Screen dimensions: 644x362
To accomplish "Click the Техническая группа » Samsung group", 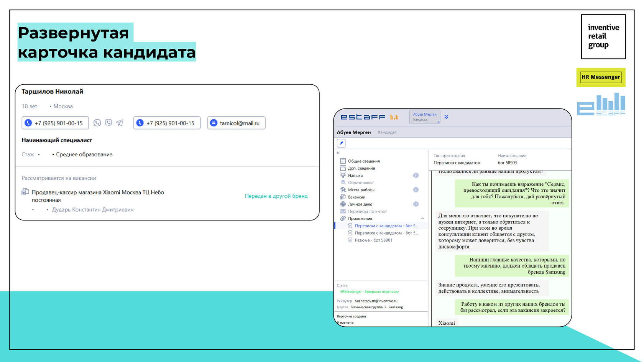I will click(377, 307).
